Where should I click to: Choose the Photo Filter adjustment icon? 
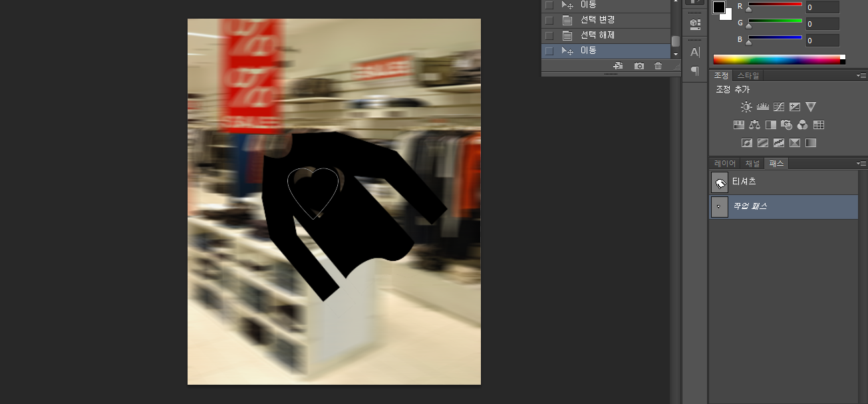tap(788, 124)
